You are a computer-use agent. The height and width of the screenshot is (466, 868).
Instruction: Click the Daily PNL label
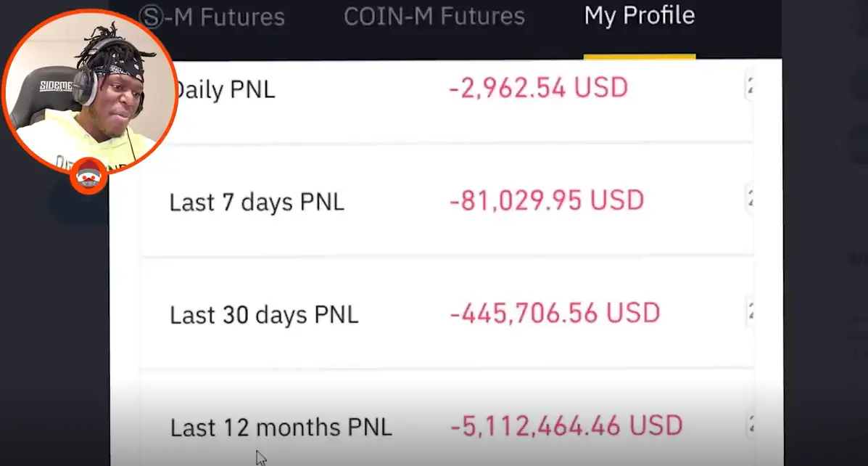point(225,91)
